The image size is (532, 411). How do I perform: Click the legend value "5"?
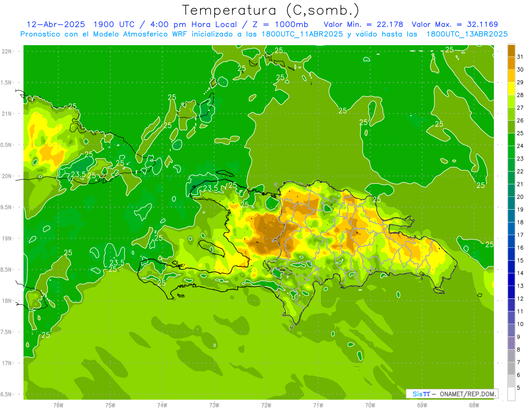(519, 388)
